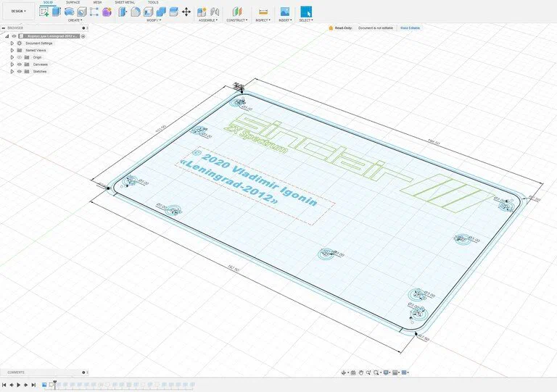Viewport: 557px width, 392px height.
Task: Open the INSERT dropdown menu
Action: pos(285,20)
